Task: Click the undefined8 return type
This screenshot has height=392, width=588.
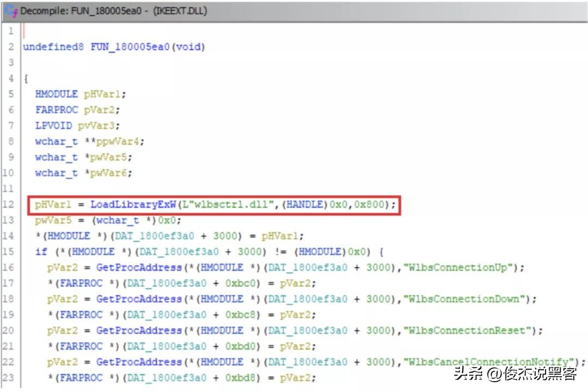Action: click(53, 47)
